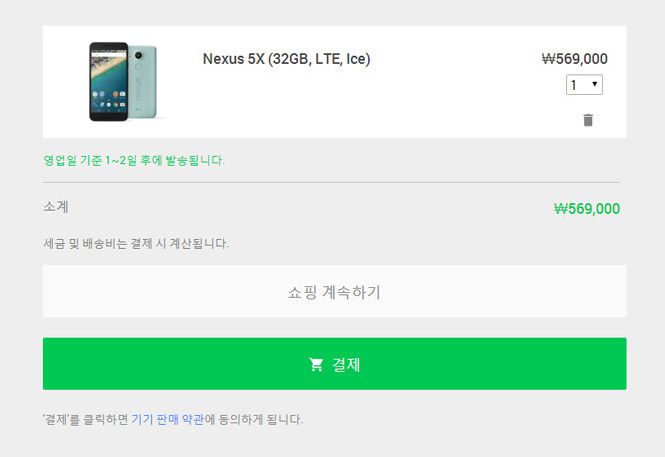
Task: Click the shopping cart icon on checkout button
Action: coord(316,365)
